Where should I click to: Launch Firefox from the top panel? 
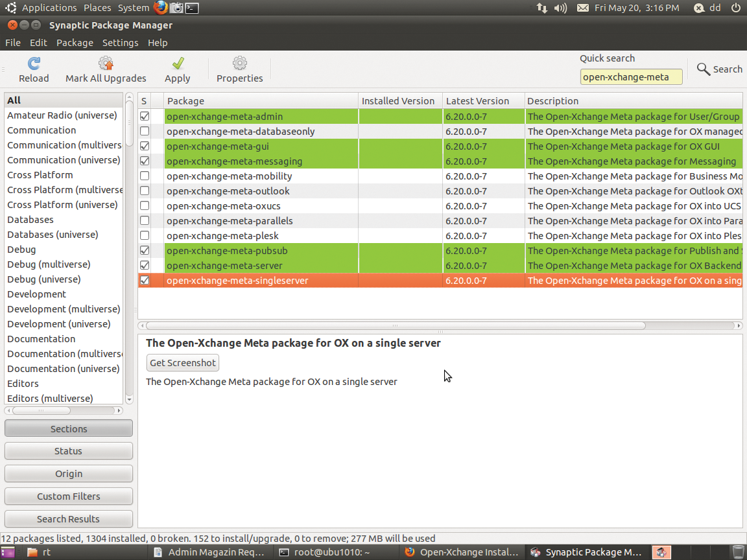[161, 8]
